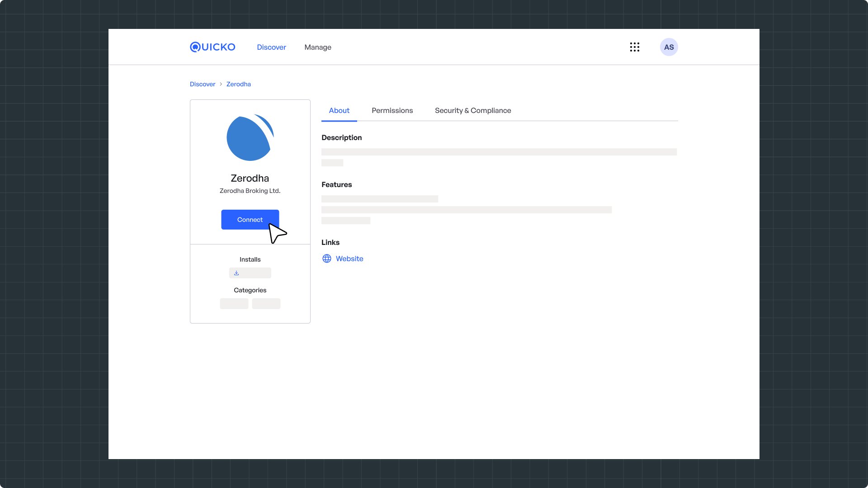Screen dimensions: 868x488
Task: Click the Quicko logo
Action: coord(212,47)
